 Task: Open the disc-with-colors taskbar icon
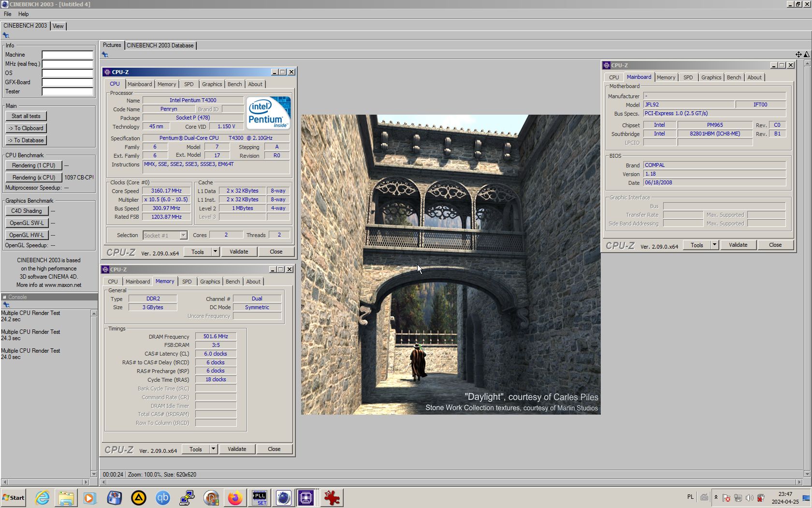(211, 497)
